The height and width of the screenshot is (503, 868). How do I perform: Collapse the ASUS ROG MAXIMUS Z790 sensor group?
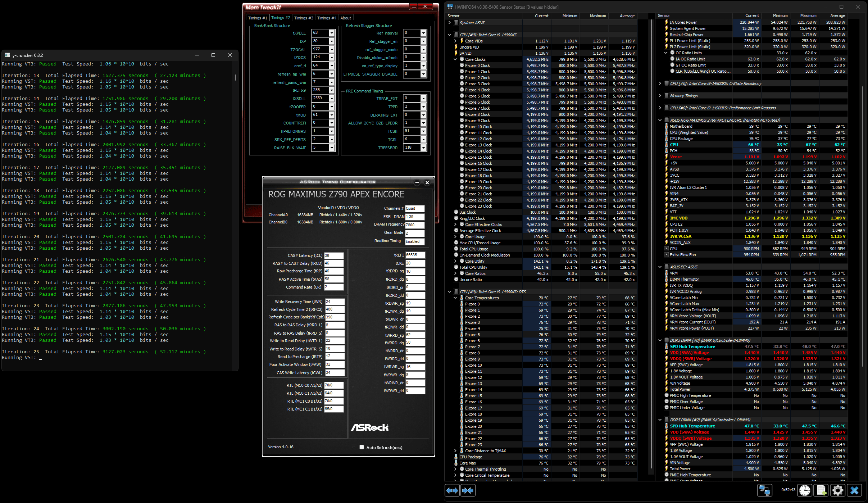[x=660, y=120]
